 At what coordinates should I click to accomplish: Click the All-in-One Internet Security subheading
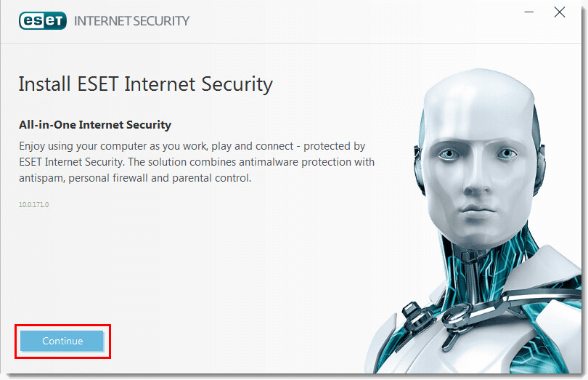(x=95, y=125)
